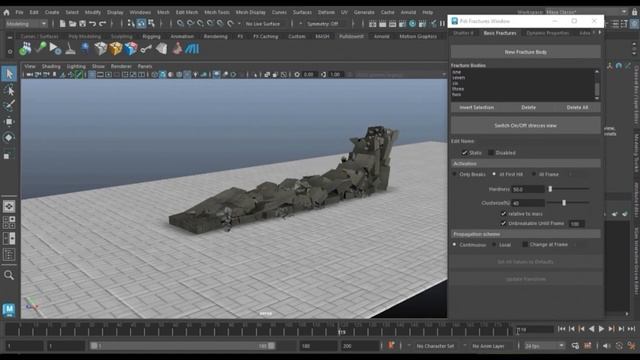Toggle the Change at Frame checkbox
The height and width of the screenshot is (360, 640).
pyautogui.click(x=525, y=244)
